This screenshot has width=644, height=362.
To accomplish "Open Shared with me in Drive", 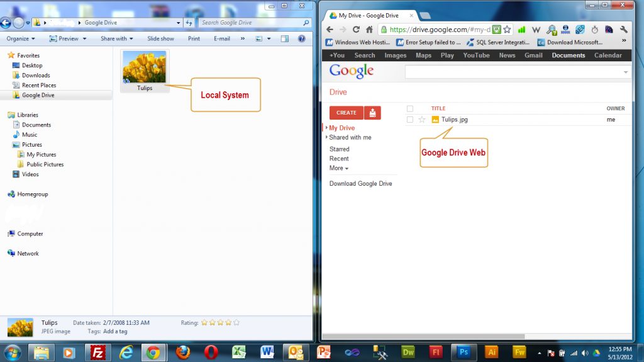I will pyautogui.click(x=350, y=137).
